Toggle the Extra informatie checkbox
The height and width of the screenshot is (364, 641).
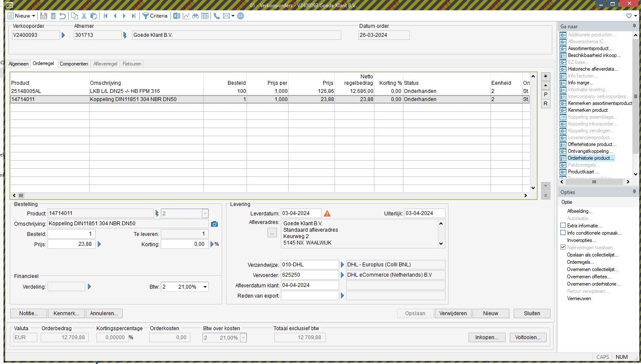[563, 225]
